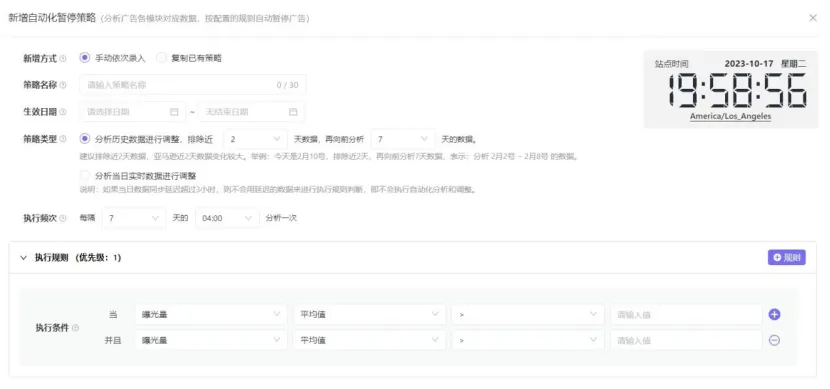This screenshot has height=389, width=830.
Task: Click the 规则 add button
Action: (x=787, y=257)
